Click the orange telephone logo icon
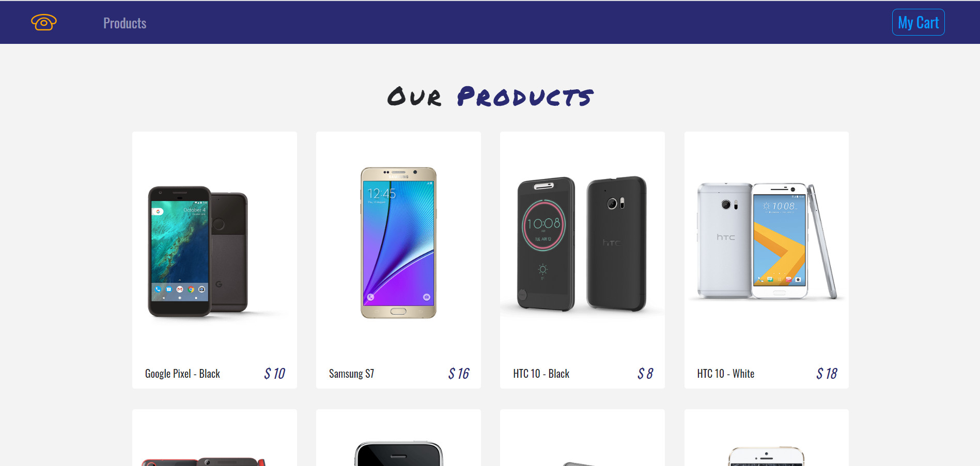The height and width of the screenshot is (466, 980). click(44, 22)
